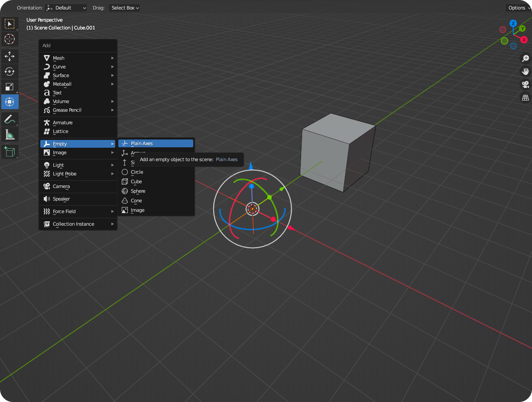Screen dimensions: 532x402
Task: Expand the Surface submenu
Action: pos(78,75)
